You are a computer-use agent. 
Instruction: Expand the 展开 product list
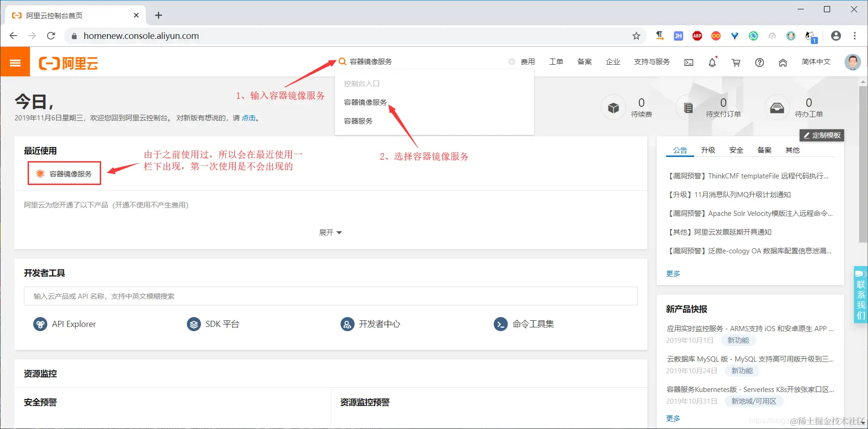point(331,232)
